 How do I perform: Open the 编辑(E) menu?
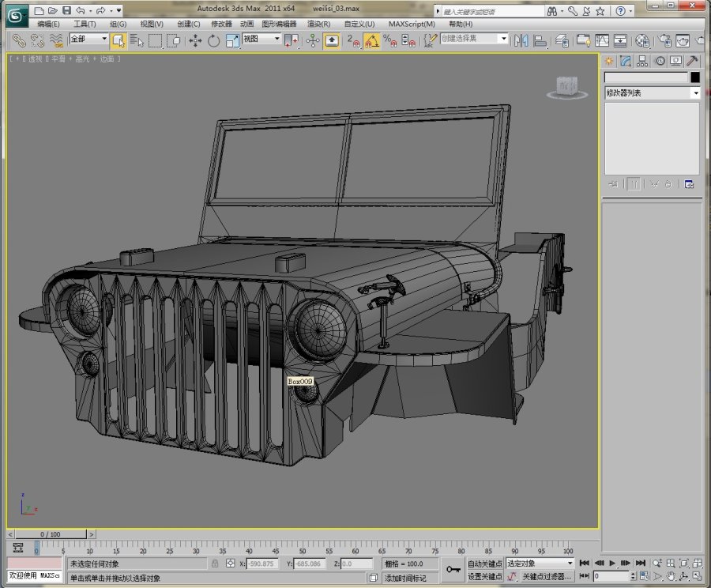click(x=48, y=24)
